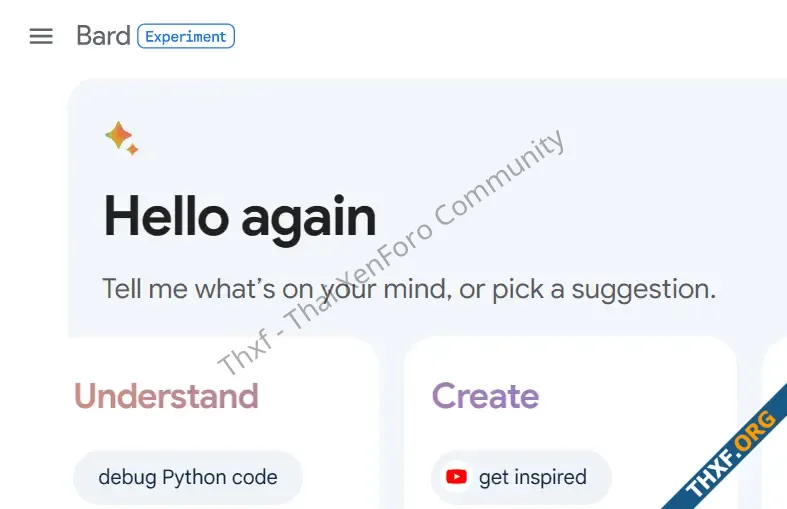Click the blue Experiment badge
The image size is (787, 509).
[186, 36]
